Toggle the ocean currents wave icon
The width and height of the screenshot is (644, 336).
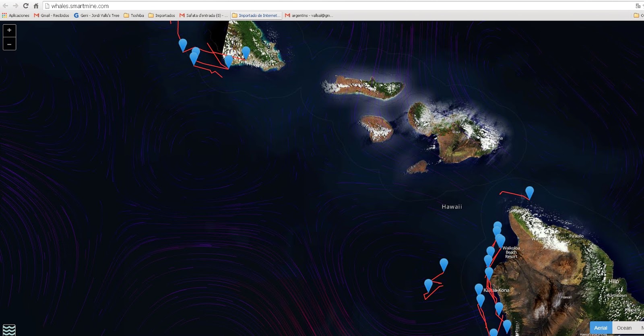[x=9, y=330]
